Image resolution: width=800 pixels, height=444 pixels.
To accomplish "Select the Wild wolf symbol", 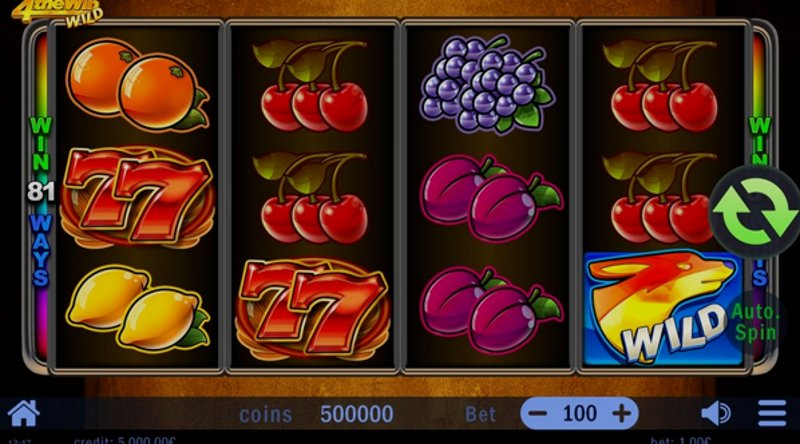I will tap(662, 308).
